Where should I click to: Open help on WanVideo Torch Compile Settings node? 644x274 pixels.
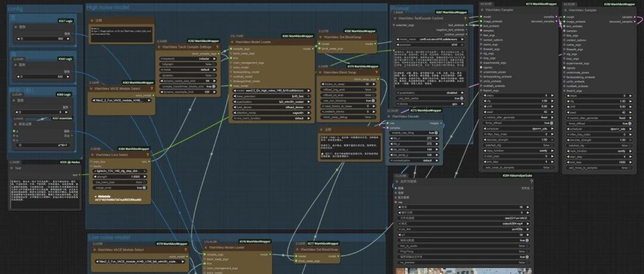click(218, 47)
